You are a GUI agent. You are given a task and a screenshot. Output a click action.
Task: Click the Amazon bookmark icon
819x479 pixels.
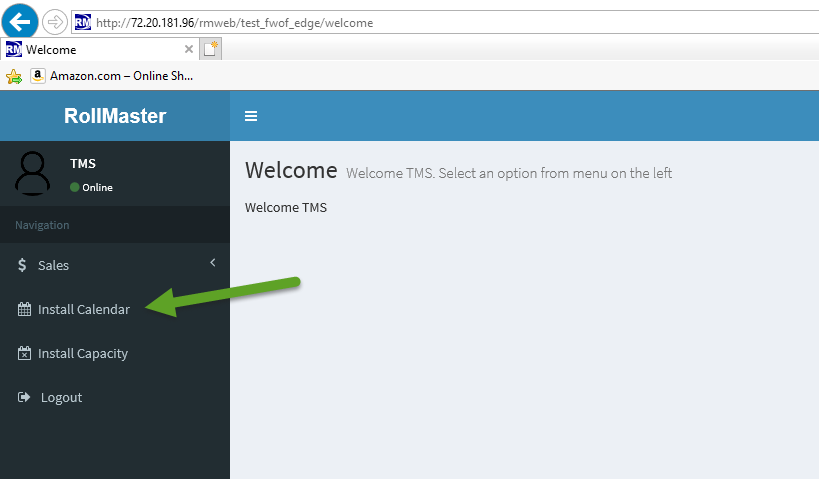38,76
